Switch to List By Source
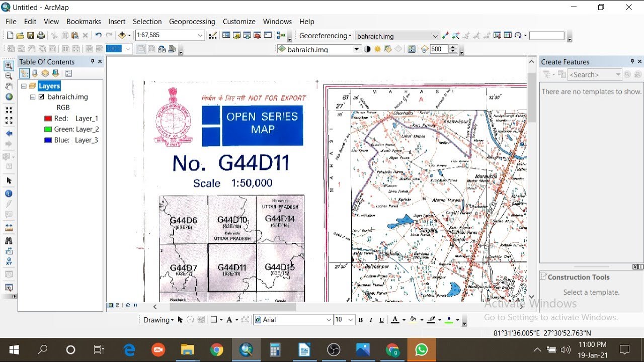Image resolution: width=644 pixels, height=362 pixels. 35,73
